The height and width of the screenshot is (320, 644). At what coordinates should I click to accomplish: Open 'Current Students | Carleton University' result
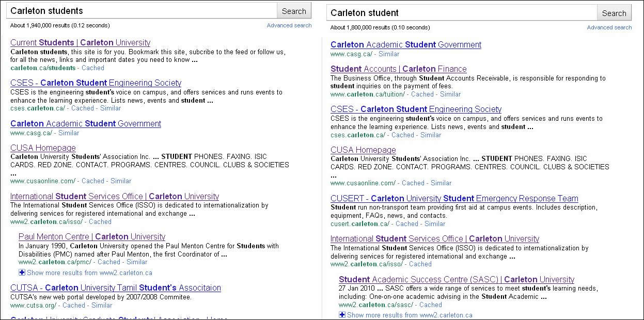point(80,42)
